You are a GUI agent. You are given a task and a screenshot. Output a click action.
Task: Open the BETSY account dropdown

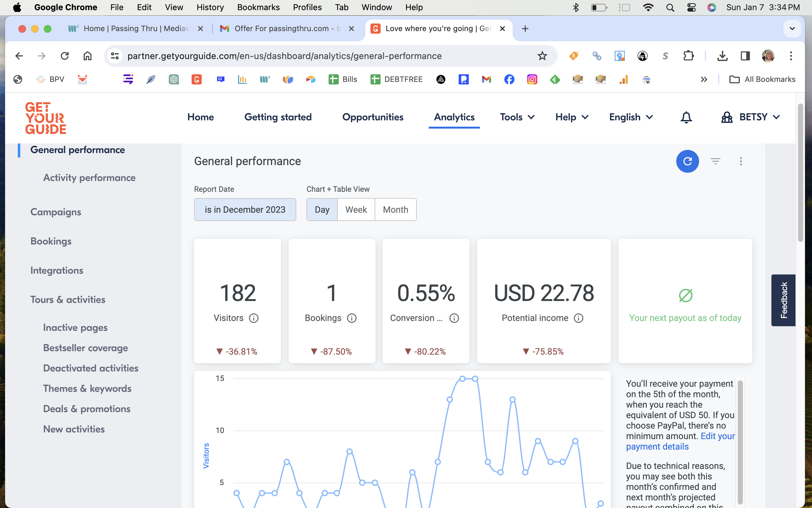750,117
